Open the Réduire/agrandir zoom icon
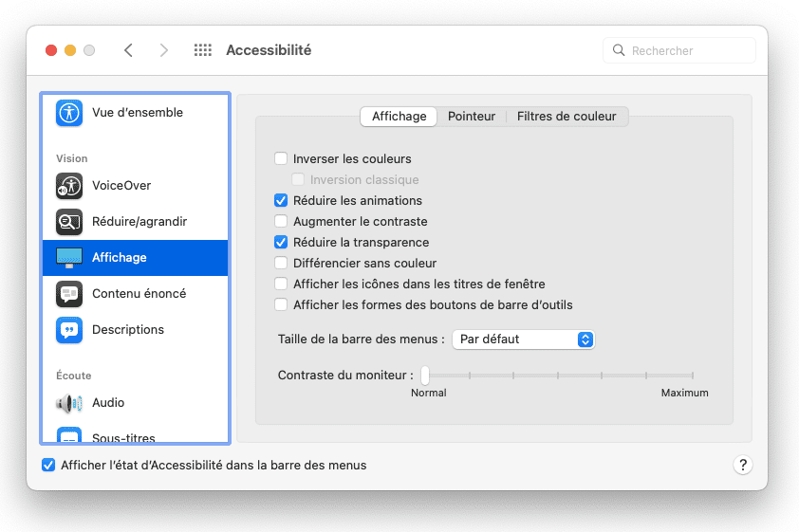The height and width of the screenshot is (532, 799). tap(69, 222)
